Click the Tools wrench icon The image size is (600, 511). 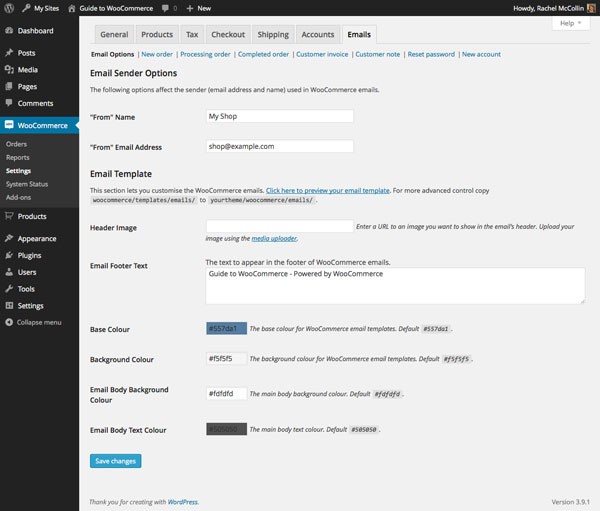tap(9, 289)
